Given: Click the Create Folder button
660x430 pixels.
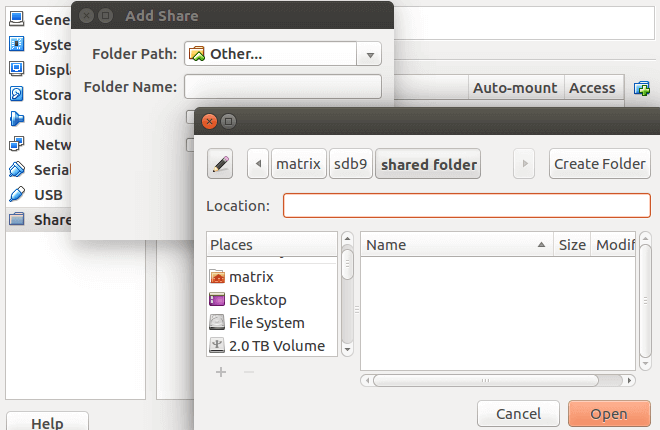Looking at the screenshot, I should click(x=599, y=164).
